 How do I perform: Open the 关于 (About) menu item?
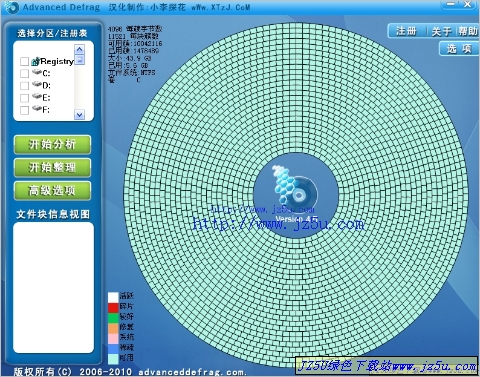click(442, 32)
